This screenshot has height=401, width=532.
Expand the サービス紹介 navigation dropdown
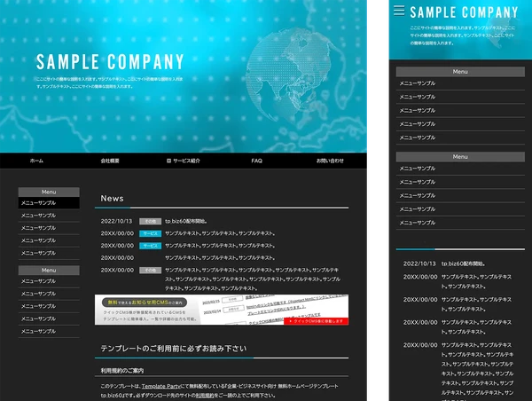[x=186, y=161]
